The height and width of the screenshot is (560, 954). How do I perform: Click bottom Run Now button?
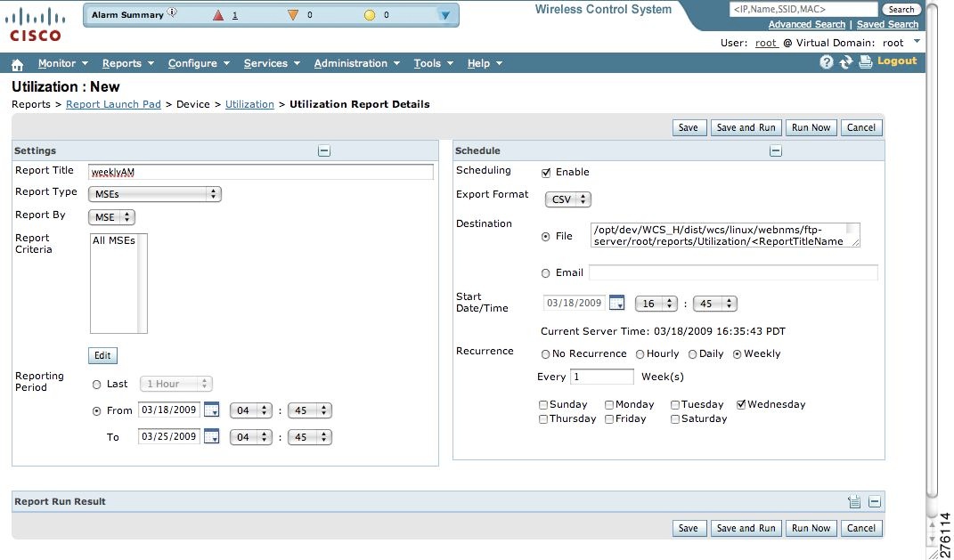[811, 528]
